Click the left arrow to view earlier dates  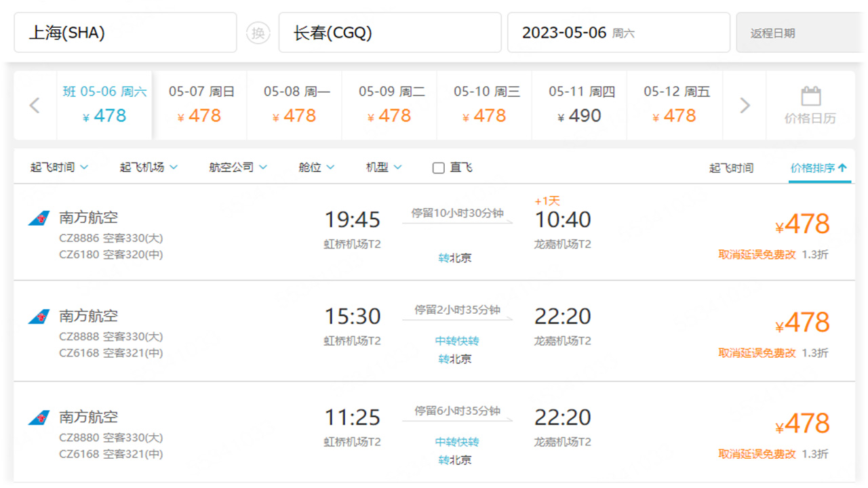pyautogui.click(x=34, y=105)
